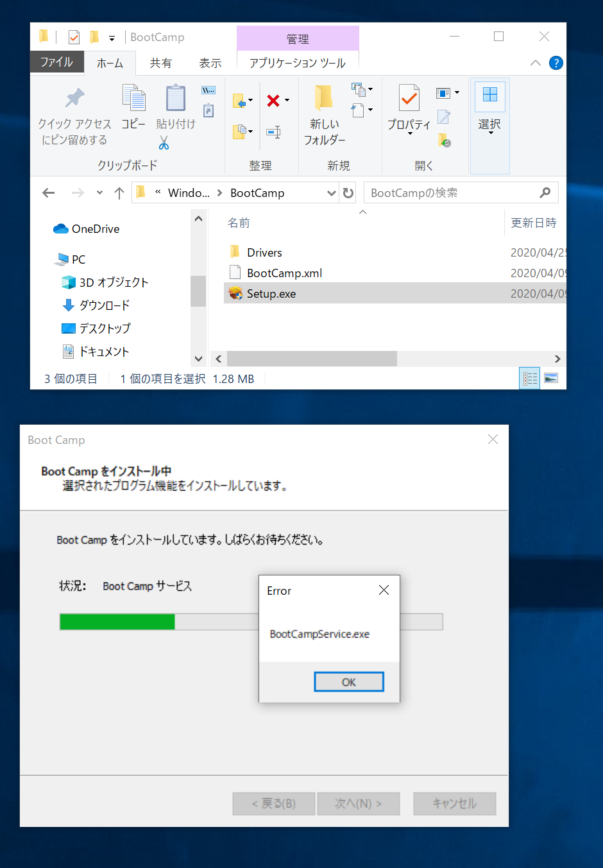This screenshot has height=868, width=603.
Task: Click the Explorer help question mark icon
Action: (556, 63)
